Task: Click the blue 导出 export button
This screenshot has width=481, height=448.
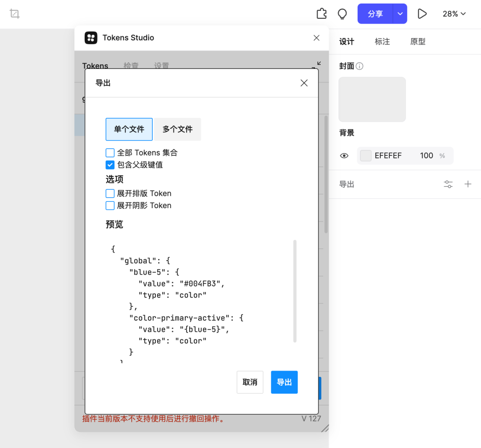Action: pos(284,382)
